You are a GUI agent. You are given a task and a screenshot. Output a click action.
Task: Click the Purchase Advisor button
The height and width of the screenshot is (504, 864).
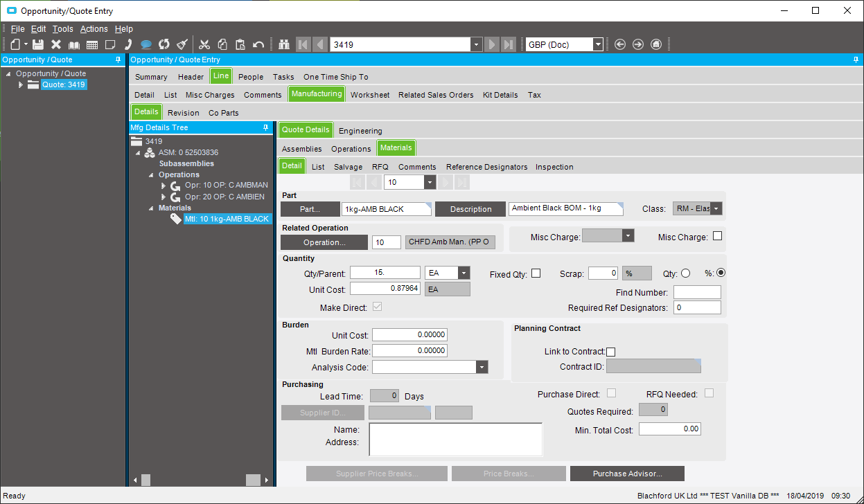point(627,474)
